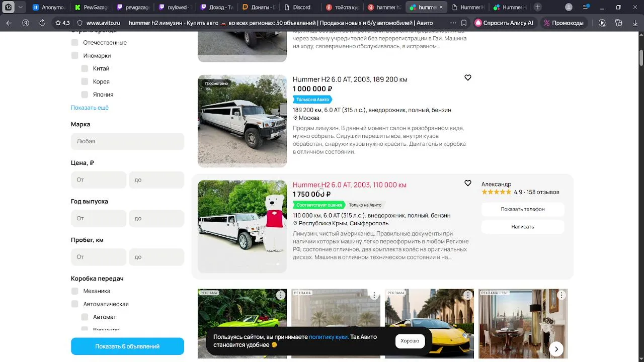Open Год выпуска до dropdown
644x362 pixels.
pos(156,218)
